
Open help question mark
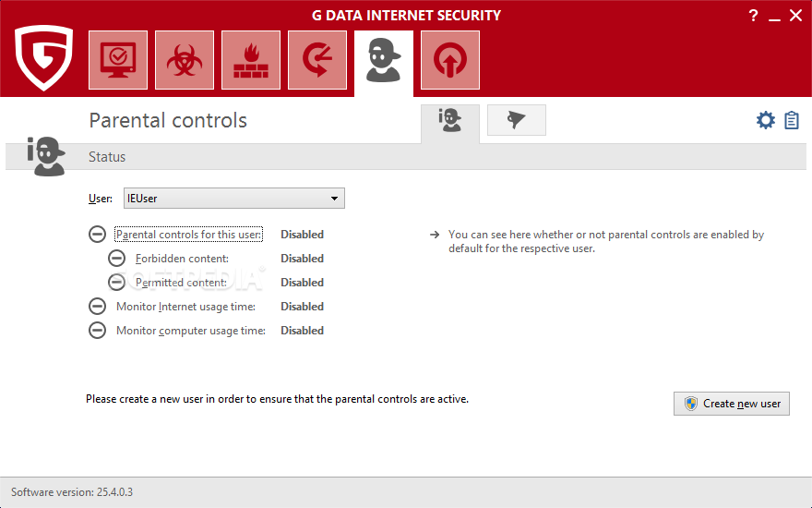click(x=753, y=16)
